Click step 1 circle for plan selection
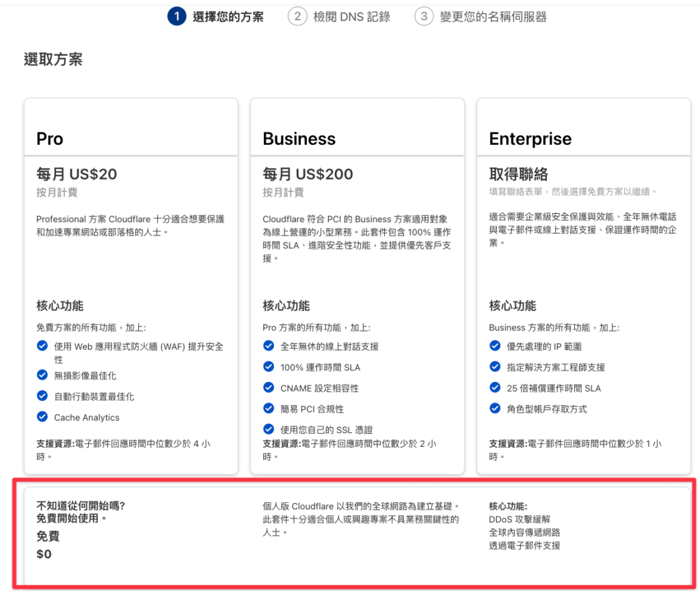Screen dimensions: 700x591 point(177,16)
